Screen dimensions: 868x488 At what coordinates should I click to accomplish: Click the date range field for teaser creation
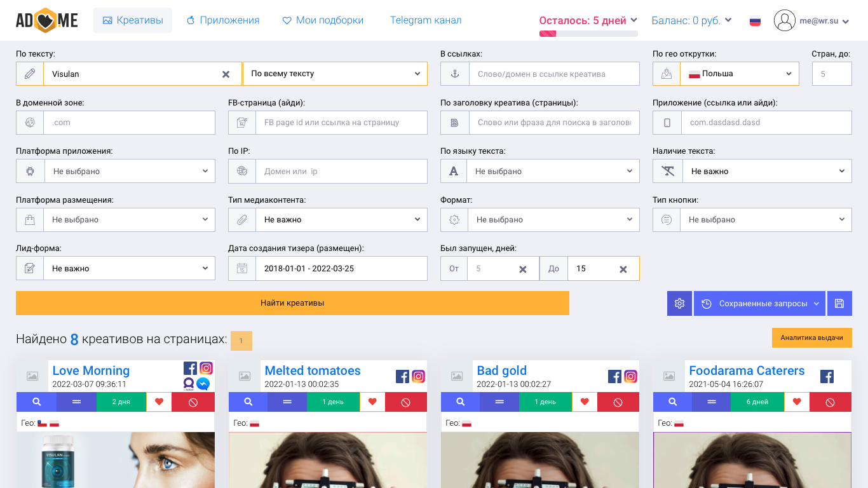click(341, 268)
